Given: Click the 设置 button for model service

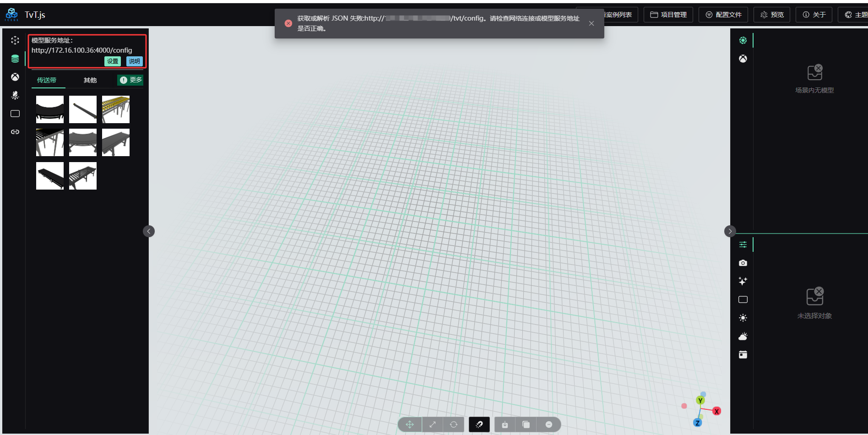Looking at the screenshot, I should tap(113, 61).
